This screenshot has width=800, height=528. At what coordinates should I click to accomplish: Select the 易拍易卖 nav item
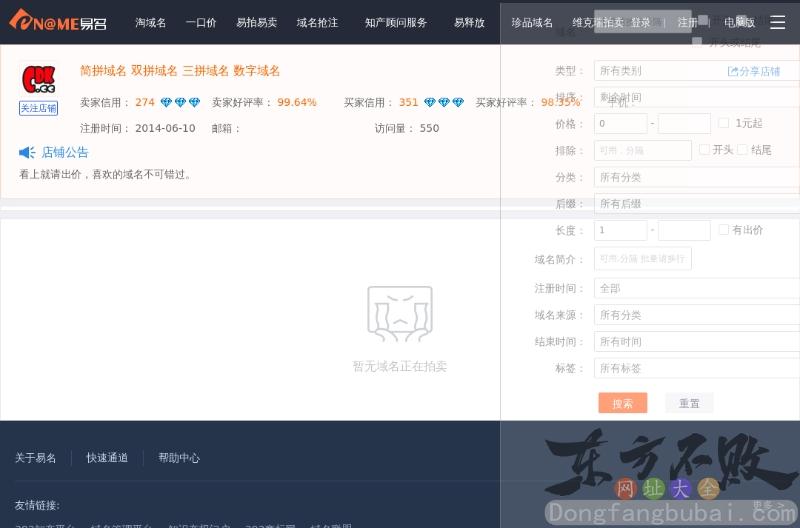pyautogui.click(x=257, y=22)
